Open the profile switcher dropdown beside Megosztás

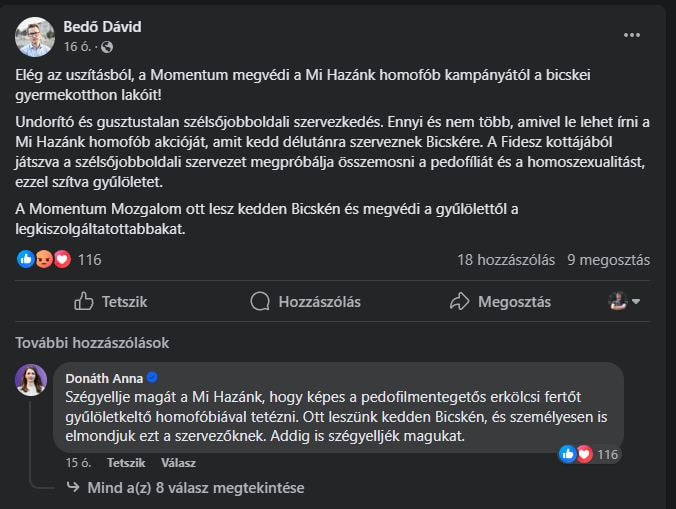(x=625, y=301)
